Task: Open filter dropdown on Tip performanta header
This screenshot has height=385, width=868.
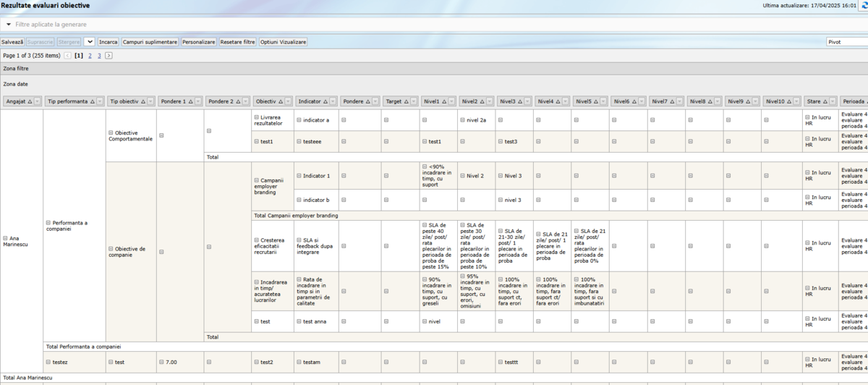Action: (x=99, y=102)
